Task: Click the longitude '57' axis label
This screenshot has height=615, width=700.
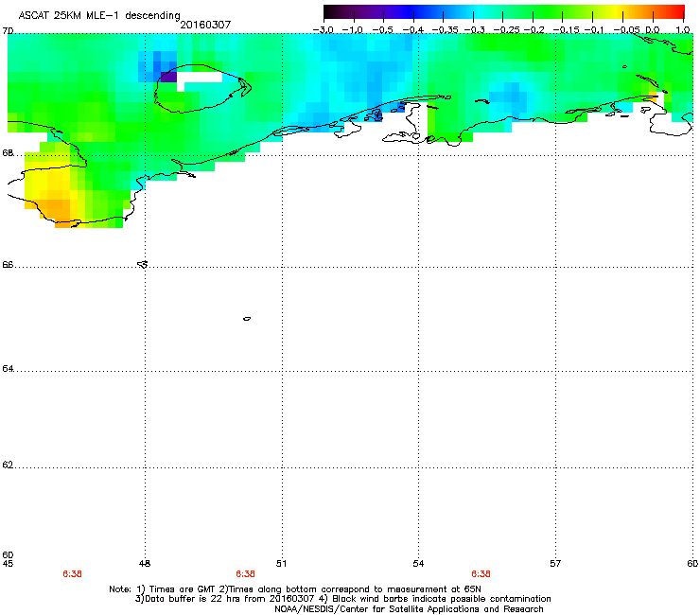Action: (555, 564)
